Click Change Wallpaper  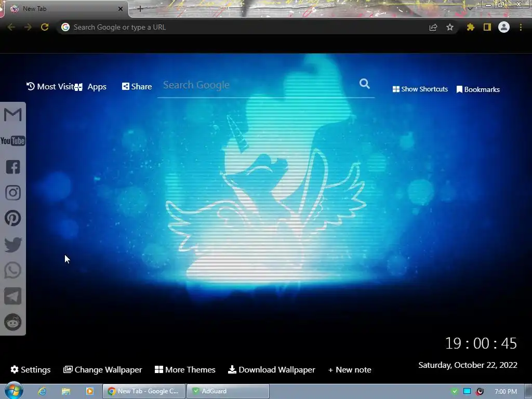pos(103,369)
